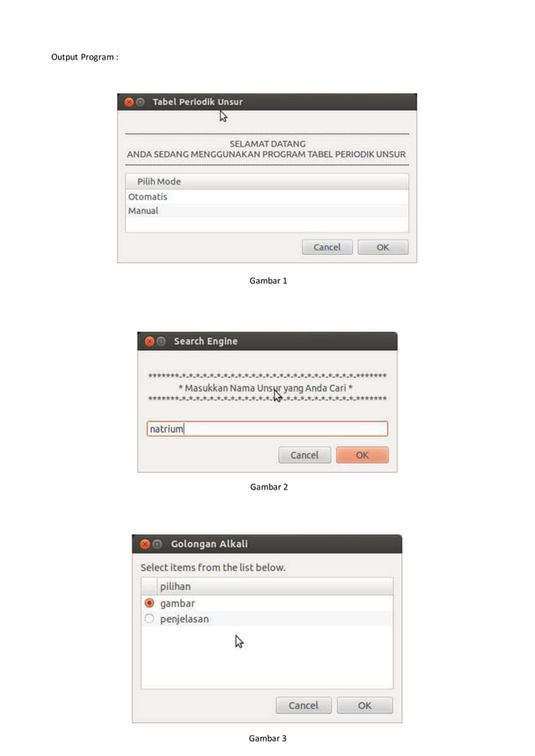Viewport: 535px width, 756px height.
Task: Close the Tabel Periodik Unsur dialog
Action: point(129,102)
